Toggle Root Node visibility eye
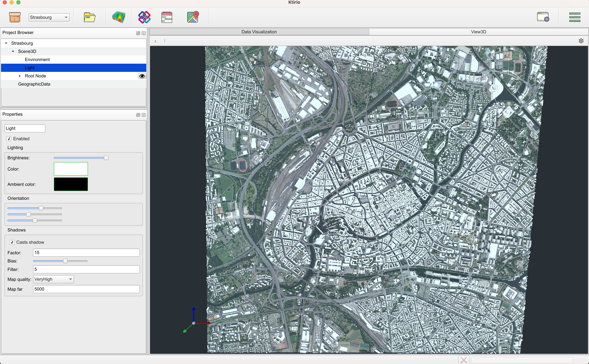 (x=142, y=76)
